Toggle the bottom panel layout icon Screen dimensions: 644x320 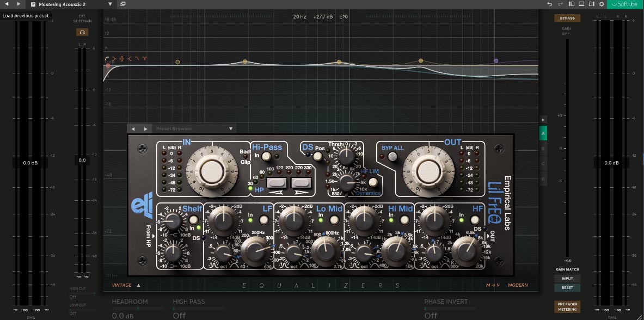pyautogui.click(x=581, y=4)
